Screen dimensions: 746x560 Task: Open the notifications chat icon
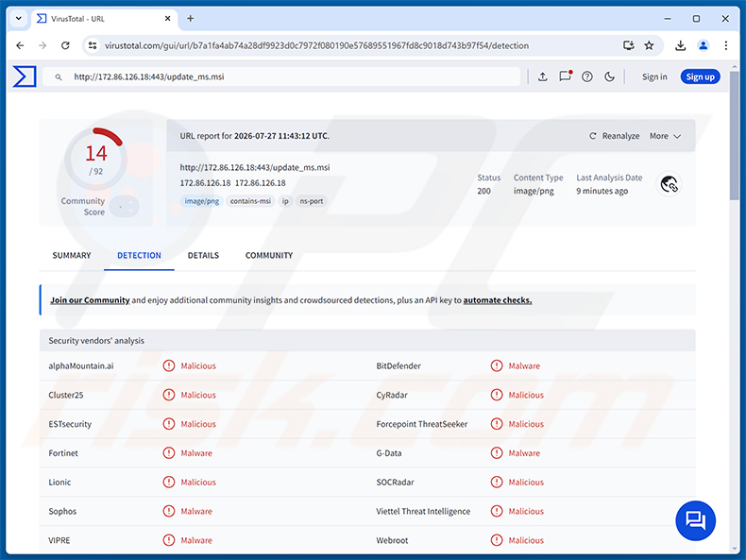[x=565, y=76]
